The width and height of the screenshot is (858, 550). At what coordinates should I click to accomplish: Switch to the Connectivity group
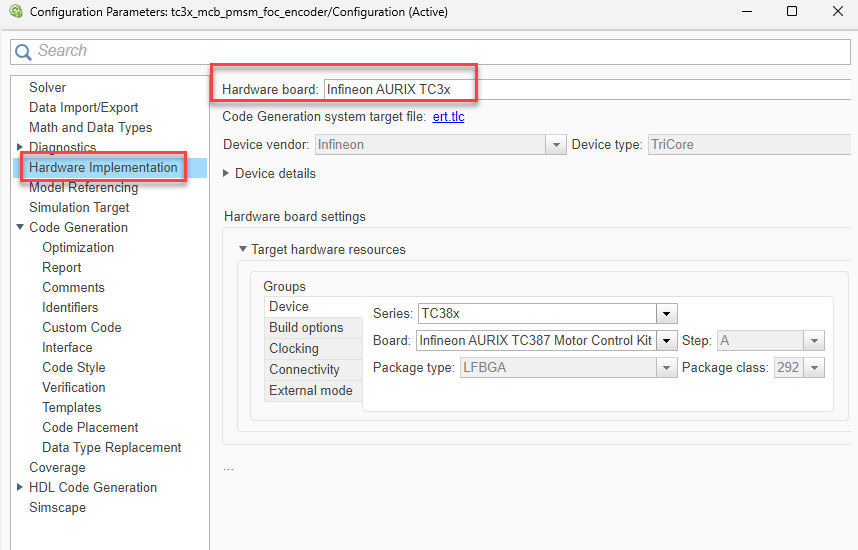pyautogui.click(x=304, y=369)
